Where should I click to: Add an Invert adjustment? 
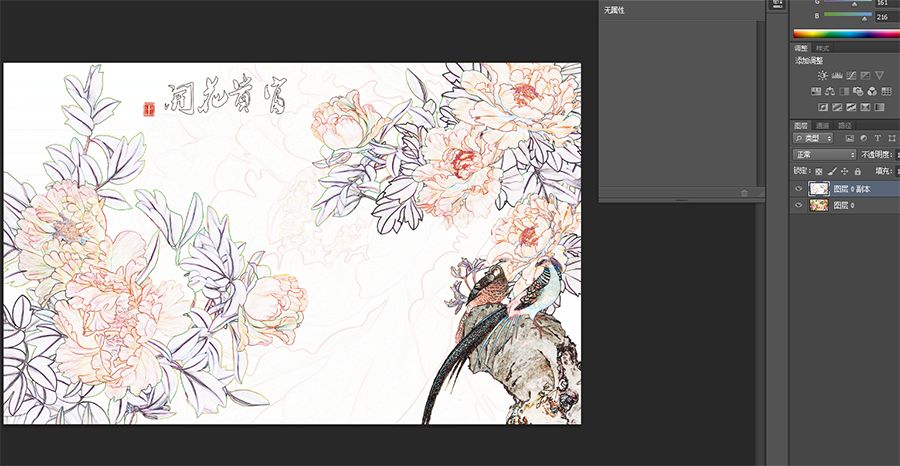pos(823,107)
